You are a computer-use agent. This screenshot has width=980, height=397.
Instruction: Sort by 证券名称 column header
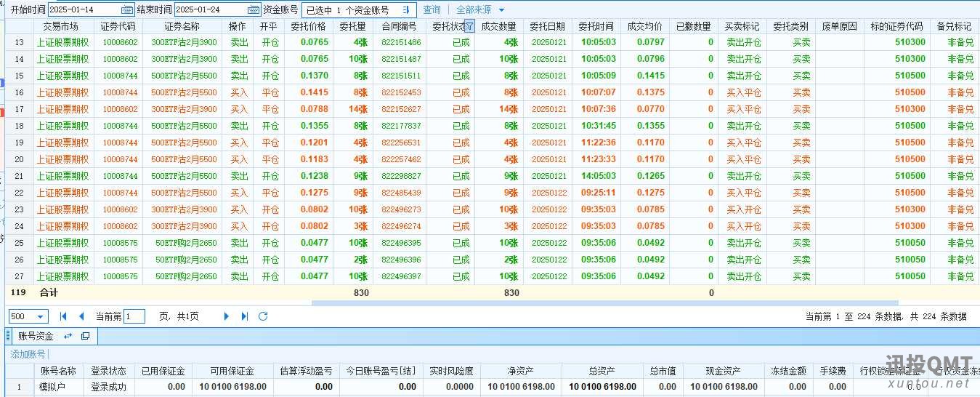(182, 26)
